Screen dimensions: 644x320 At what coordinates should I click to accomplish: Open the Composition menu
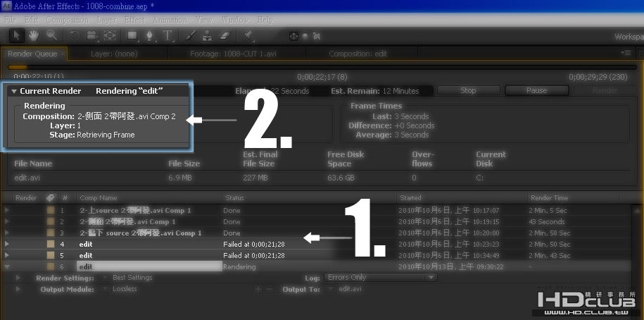point(68,20)
